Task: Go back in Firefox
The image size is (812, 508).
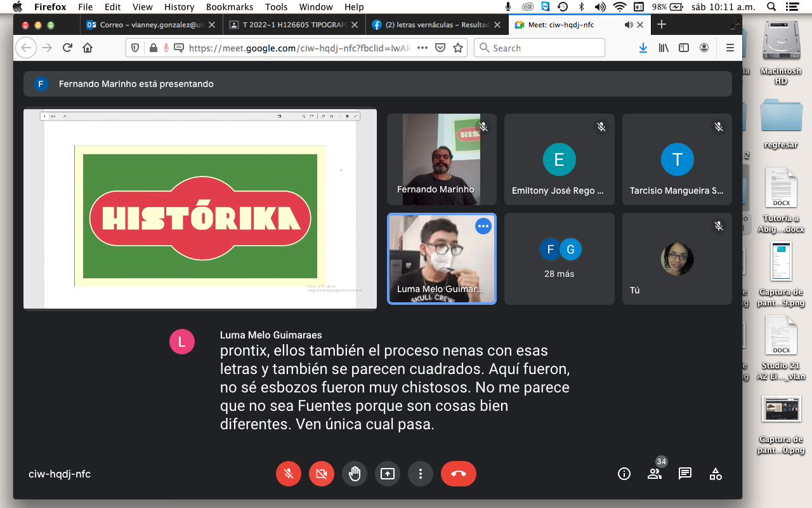Action: 25,48
